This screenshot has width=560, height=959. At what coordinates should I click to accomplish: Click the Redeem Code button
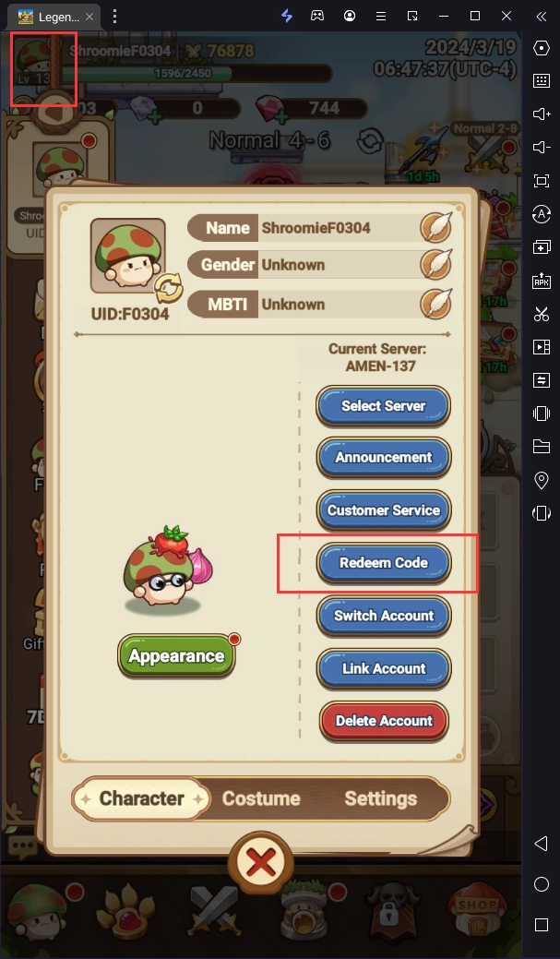[x=383, y=563]
